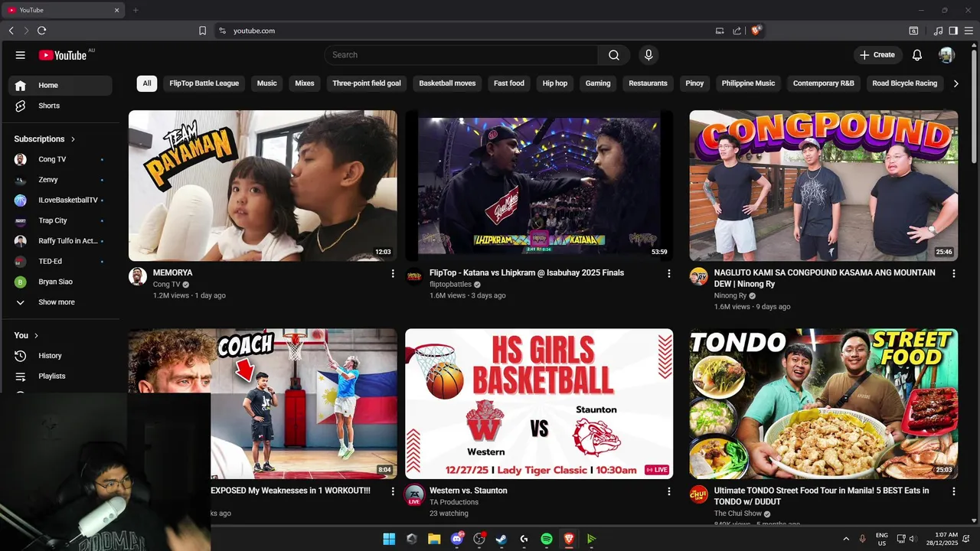This screenshot has height=551, width=980.
Task: Open the notifications bell
Action: [917, 55]
